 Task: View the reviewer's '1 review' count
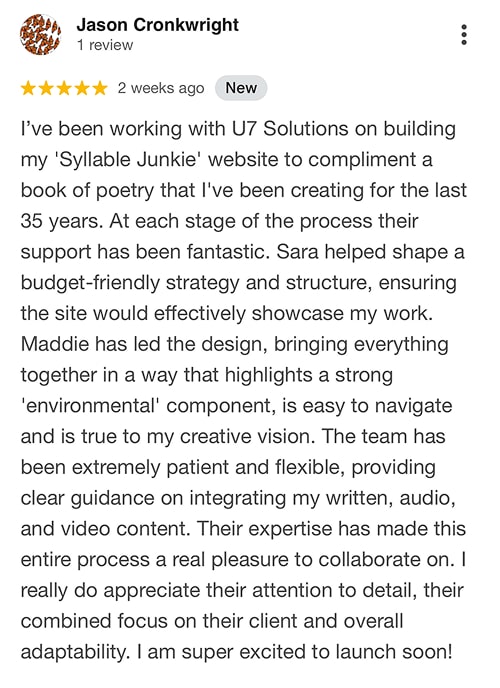[104, 45]
